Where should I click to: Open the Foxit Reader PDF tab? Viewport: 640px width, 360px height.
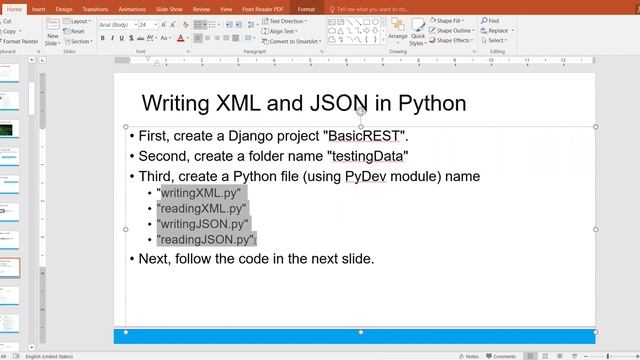pos(262,9)
